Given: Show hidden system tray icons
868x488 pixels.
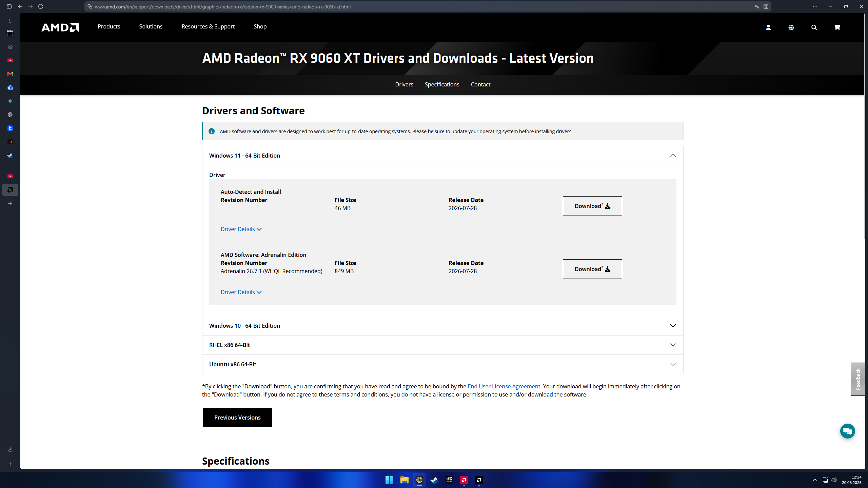Looking at the screenshot, I should point(815,480).
